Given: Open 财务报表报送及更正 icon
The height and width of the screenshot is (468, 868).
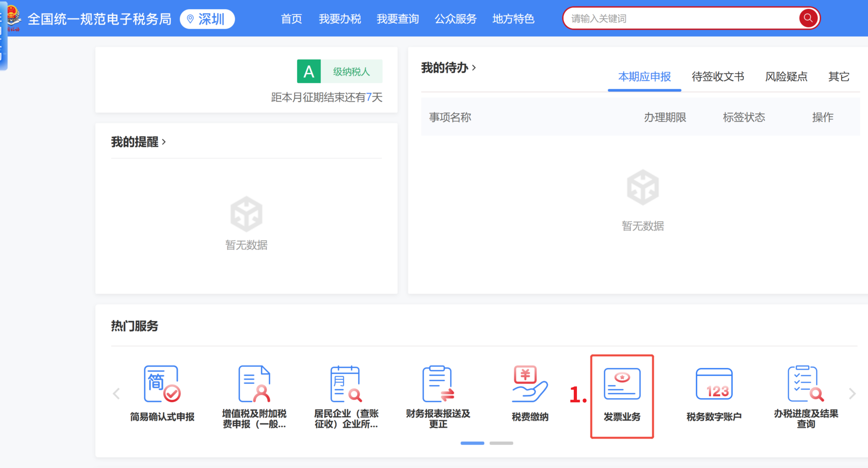Looking at the screenshot, I should (438, 384).
